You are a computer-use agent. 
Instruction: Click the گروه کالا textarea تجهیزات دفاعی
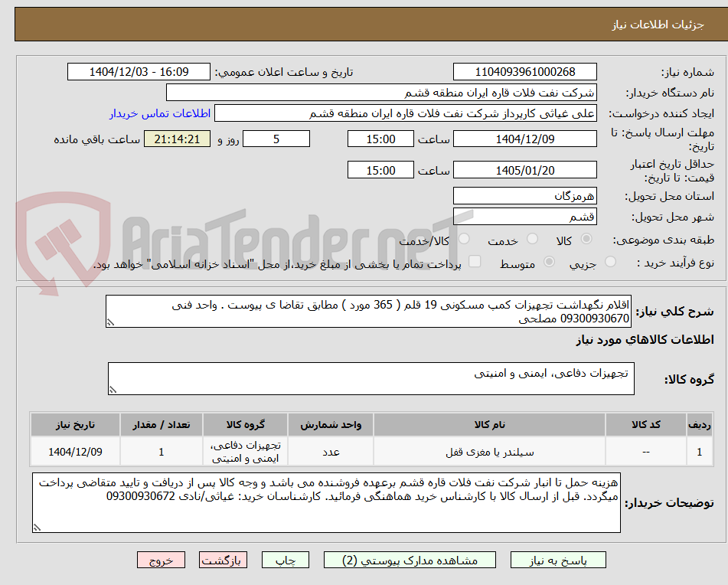(371, 379)
